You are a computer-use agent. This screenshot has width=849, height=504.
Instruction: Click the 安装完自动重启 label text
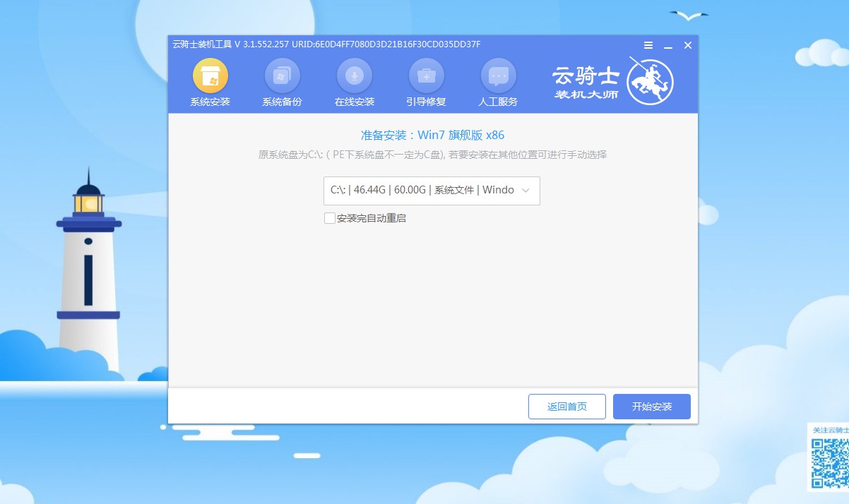372,218
